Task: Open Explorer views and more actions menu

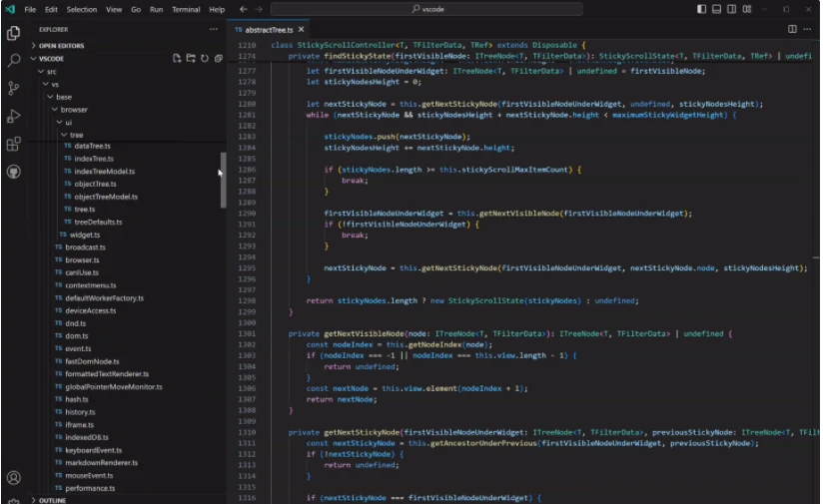Action: tap(213, 29)
